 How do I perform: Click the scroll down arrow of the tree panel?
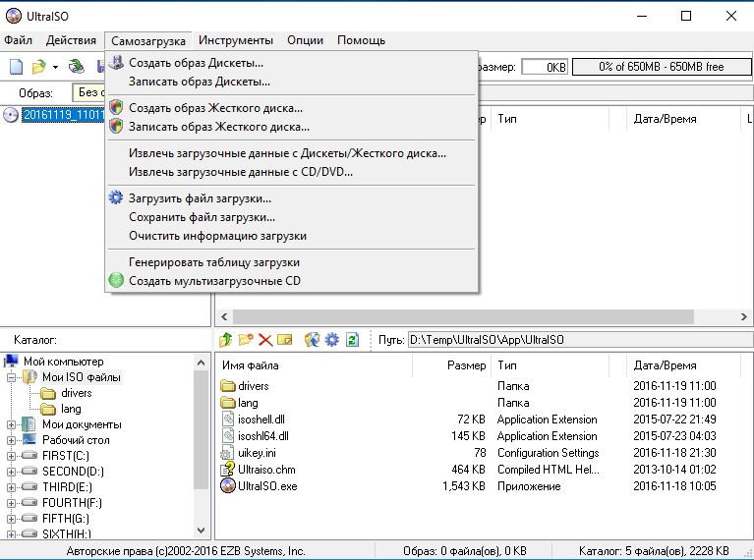[x=201, y=531]
